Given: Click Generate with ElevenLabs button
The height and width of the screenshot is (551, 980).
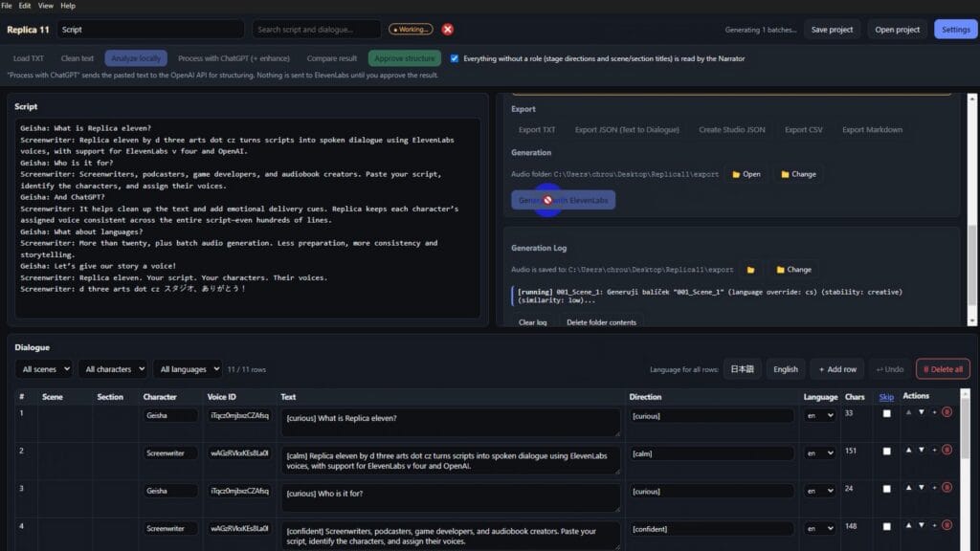Looking at the screenshot, I should point(563,200).
